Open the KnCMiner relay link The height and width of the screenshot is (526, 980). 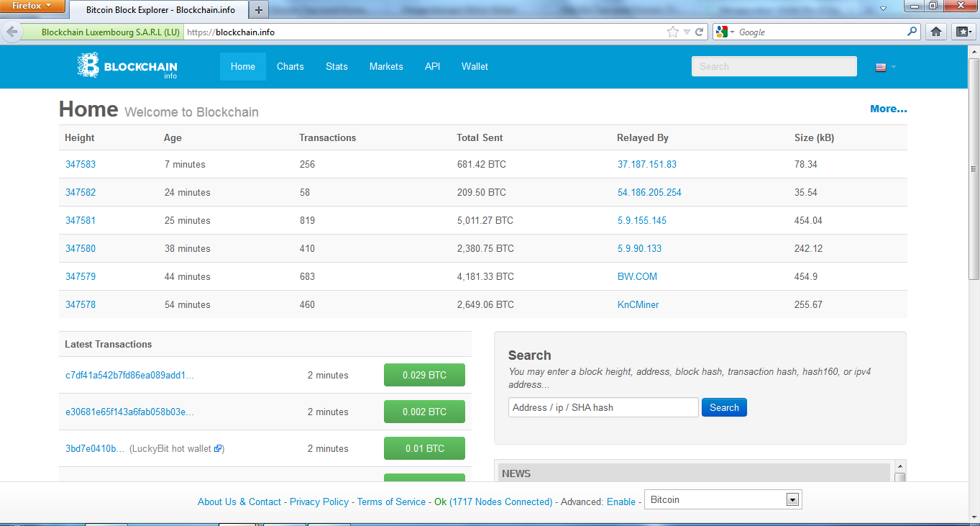(x=638, y=304)
